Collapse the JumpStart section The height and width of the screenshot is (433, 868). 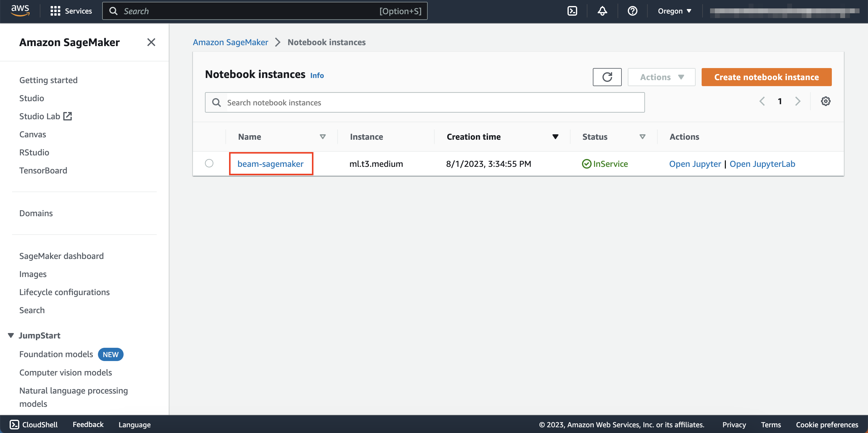[10, 335]
